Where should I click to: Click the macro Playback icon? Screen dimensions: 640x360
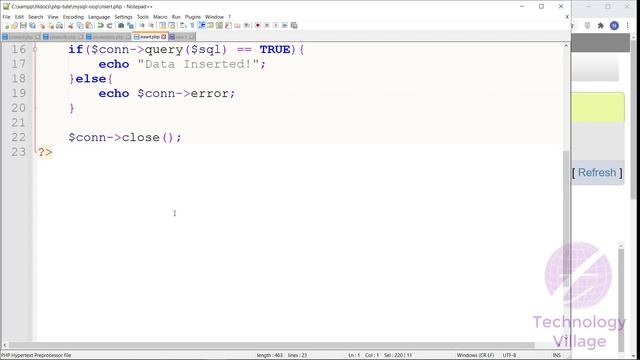[x=276, y=25]
